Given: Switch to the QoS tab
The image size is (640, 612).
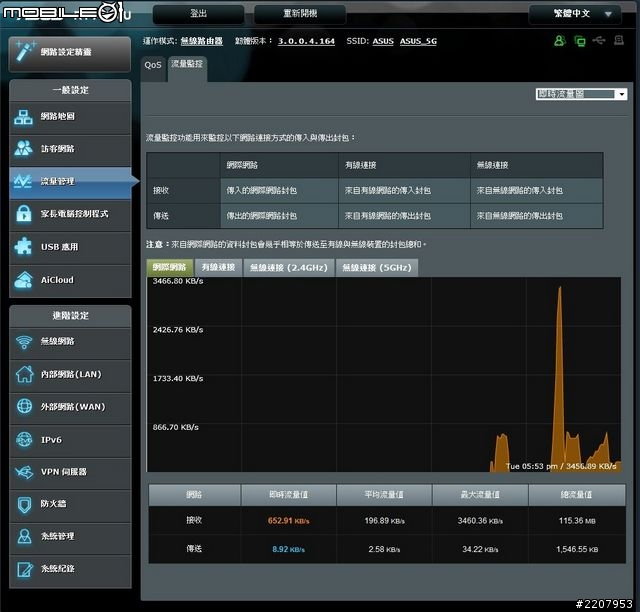Looking at the screenshot, I should 153,64.
